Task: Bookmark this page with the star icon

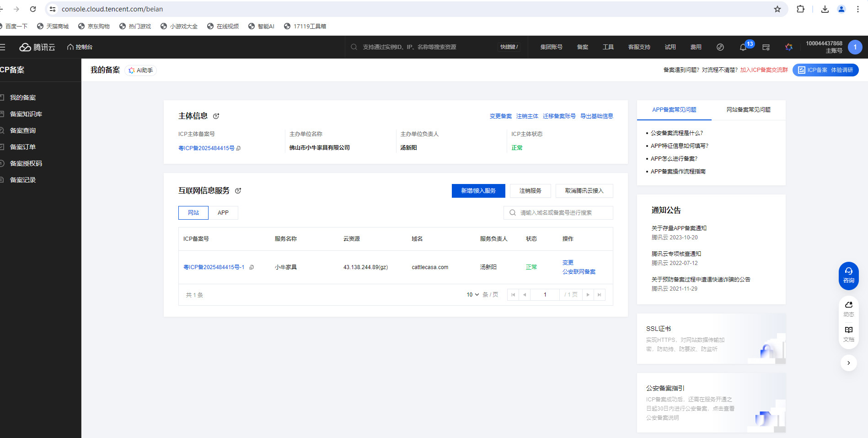Action: pos(777,9)
